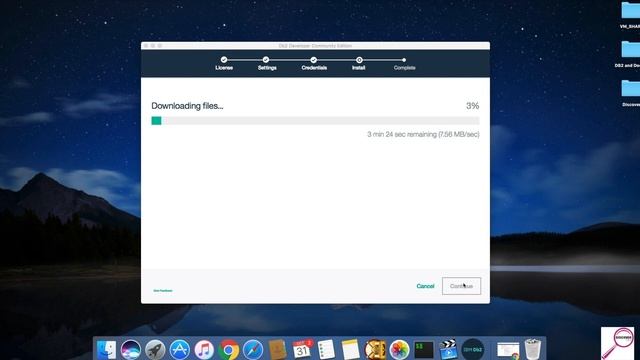Open the App Store dock icon

point(180,349)
